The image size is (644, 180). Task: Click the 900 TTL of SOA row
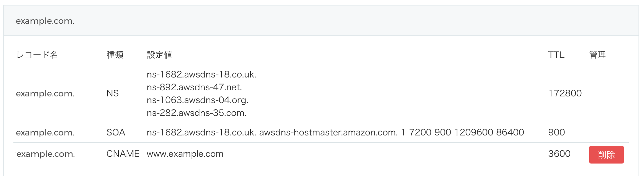click(557, 132)
